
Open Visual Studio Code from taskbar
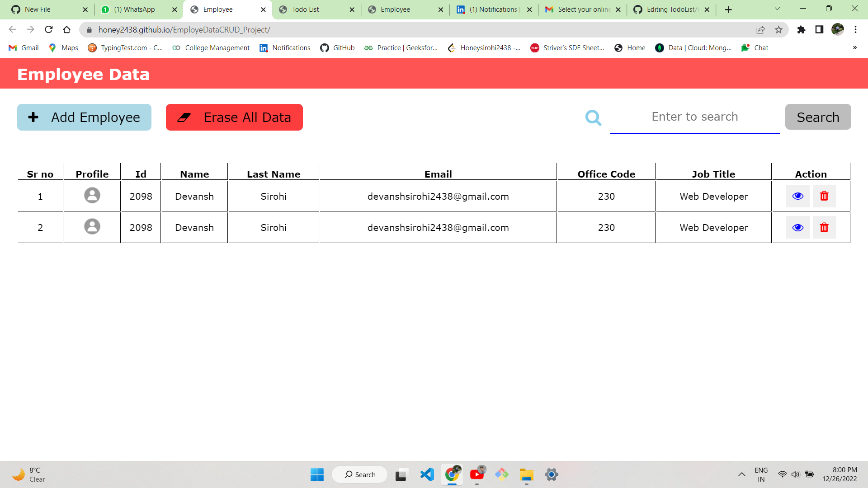point(427,474)
